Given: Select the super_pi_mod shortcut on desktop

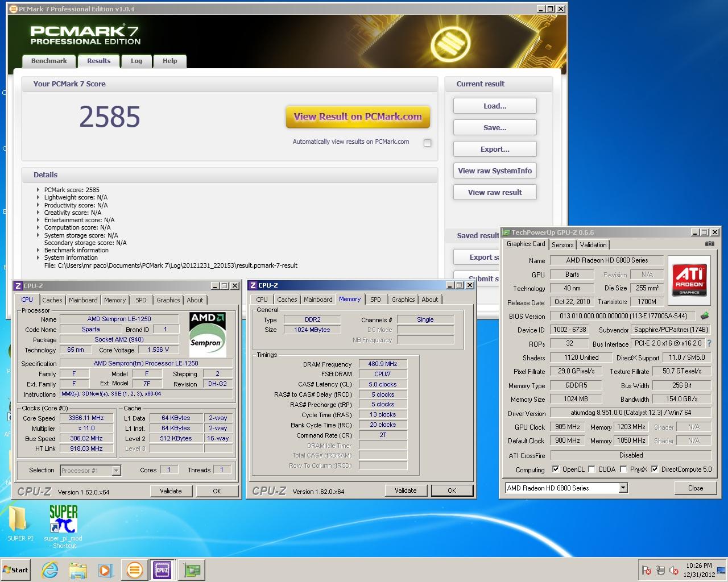Looking at the screenshot, I should point(63,526).
